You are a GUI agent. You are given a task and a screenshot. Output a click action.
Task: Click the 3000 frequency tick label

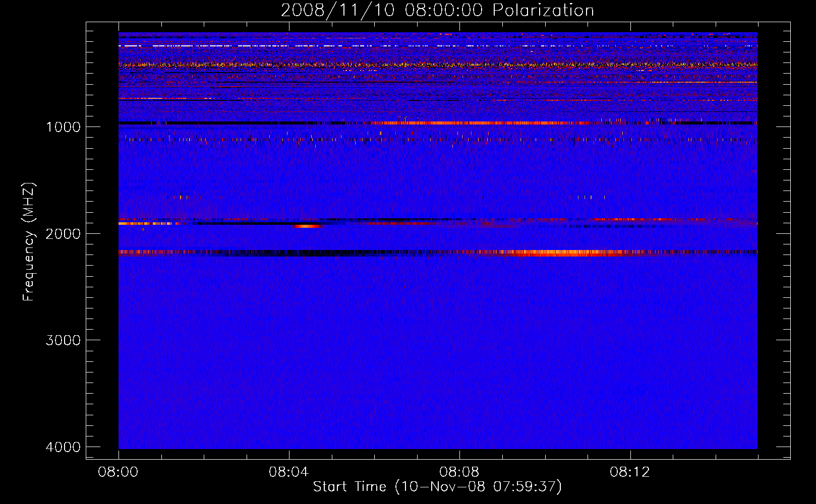[63, 340]
